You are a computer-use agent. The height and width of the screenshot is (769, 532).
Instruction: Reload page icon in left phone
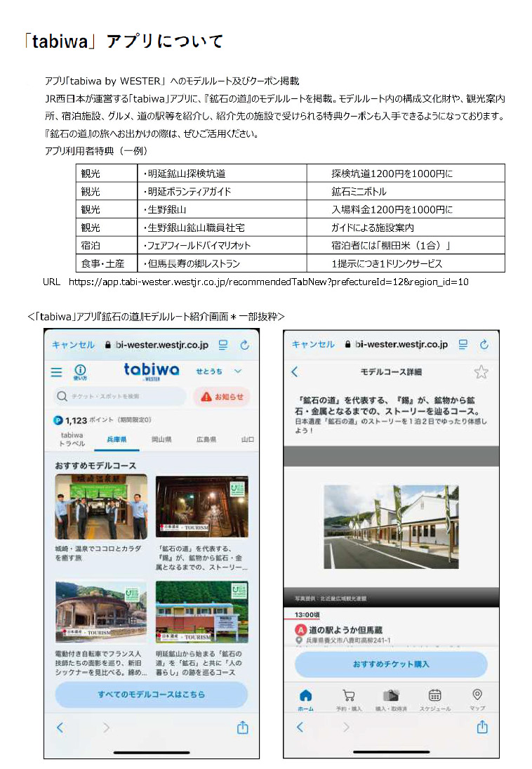[244, 345]
